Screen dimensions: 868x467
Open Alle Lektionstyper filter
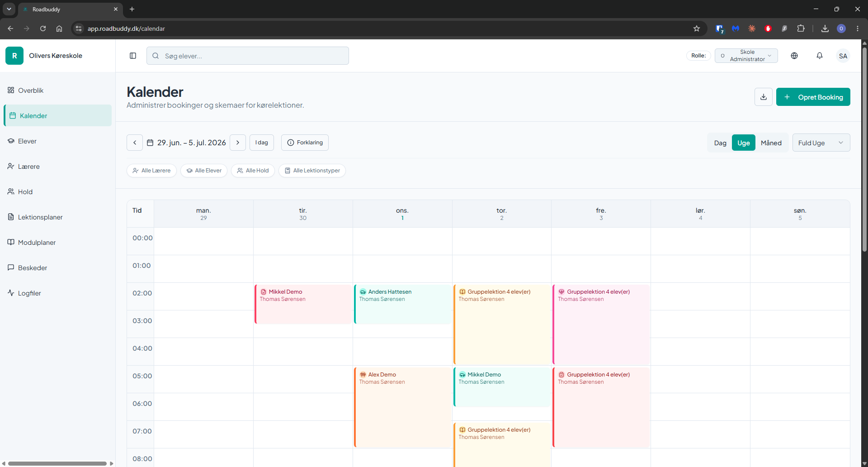tap(312, 171)
